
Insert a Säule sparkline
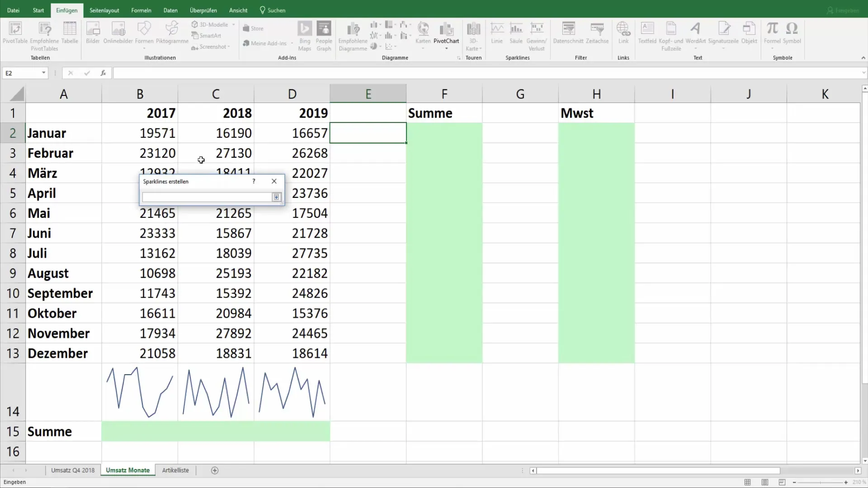[x=516, y=33]
